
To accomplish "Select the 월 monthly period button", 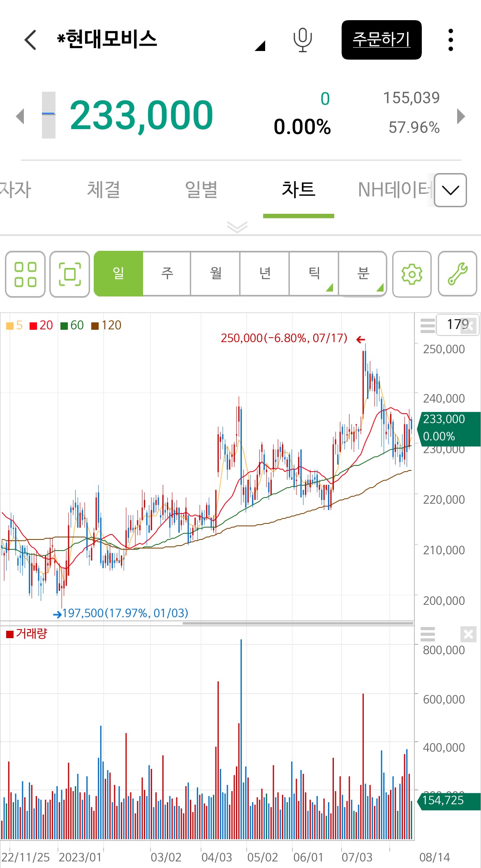I will coord(216,273).
